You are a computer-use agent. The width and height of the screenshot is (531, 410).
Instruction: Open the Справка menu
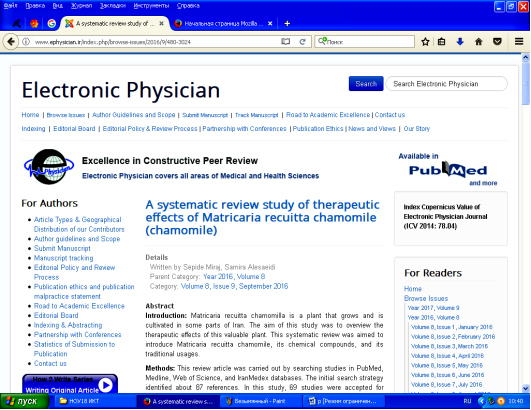(x=188, y=5)
